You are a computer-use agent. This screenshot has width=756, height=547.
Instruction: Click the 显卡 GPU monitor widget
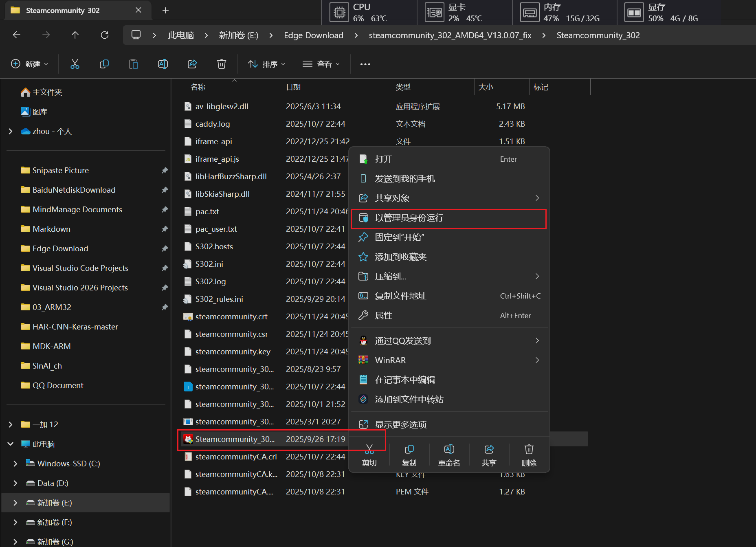pos(464,13)
